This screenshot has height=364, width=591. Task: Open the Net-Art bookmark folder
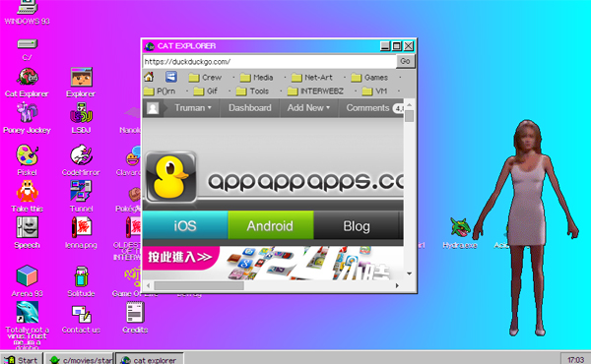point(312,78)
